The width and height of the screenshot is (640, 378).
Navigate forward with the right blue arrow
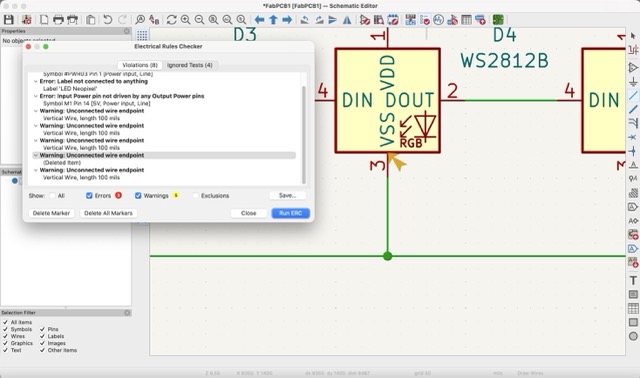click(x=287, y=20)
